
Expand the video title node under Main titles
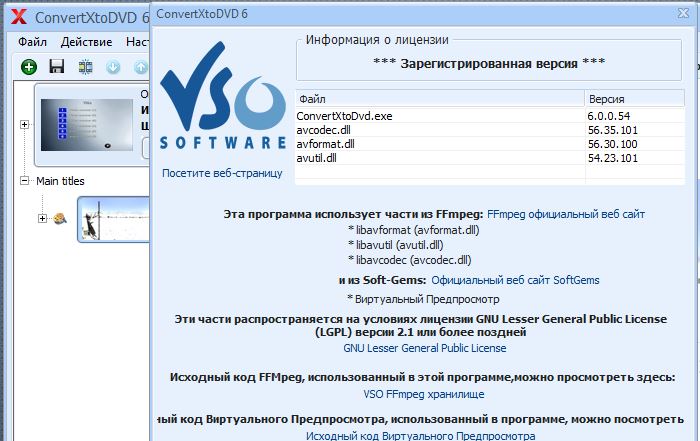[x=42, y=218]
